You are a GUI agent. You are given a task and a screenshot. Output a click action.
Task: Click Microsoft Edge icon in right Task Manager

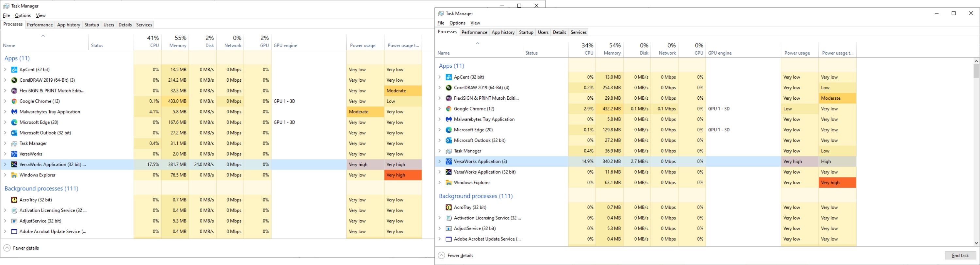point(449,130)
